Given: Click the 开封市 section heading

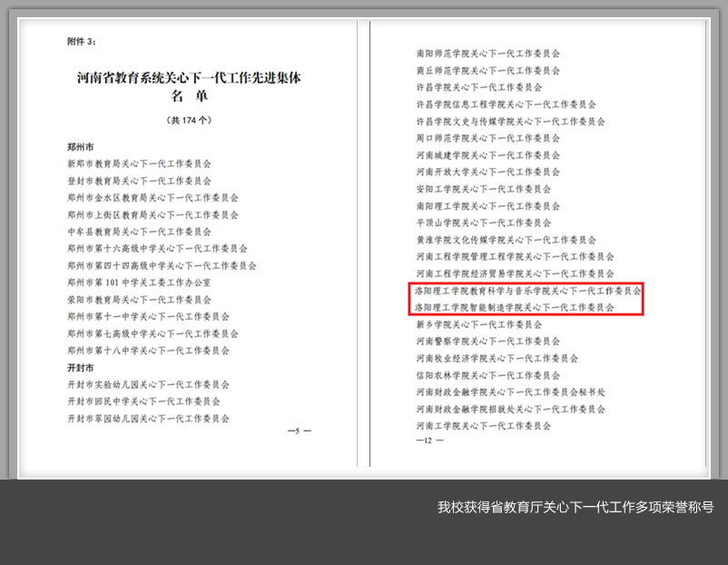Looking at the screenshot, I should (80, 368).
